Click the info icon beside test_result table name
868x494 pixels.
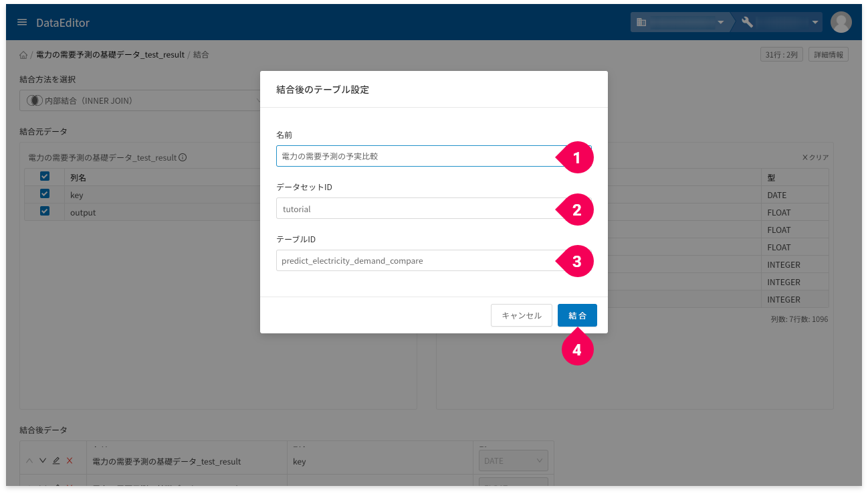pos(183,158)
